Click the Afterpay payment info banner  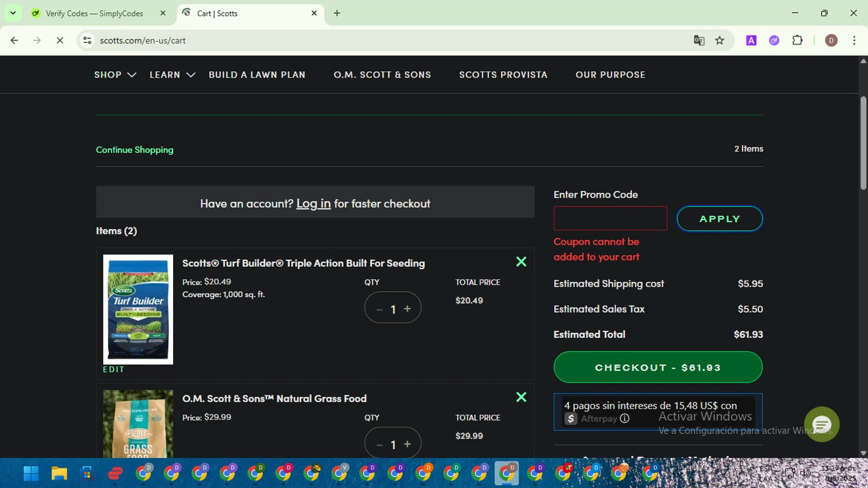click(658, 412)
